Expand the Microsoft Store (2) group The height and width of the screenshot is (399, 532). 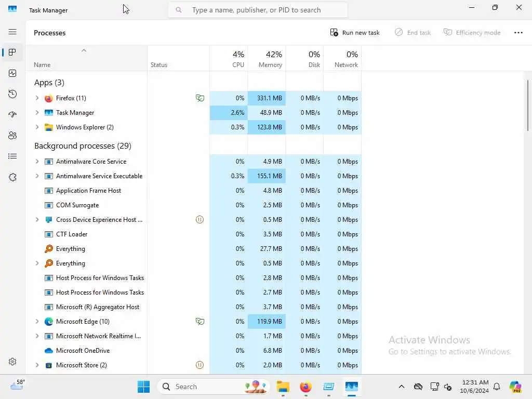(37, 365)
